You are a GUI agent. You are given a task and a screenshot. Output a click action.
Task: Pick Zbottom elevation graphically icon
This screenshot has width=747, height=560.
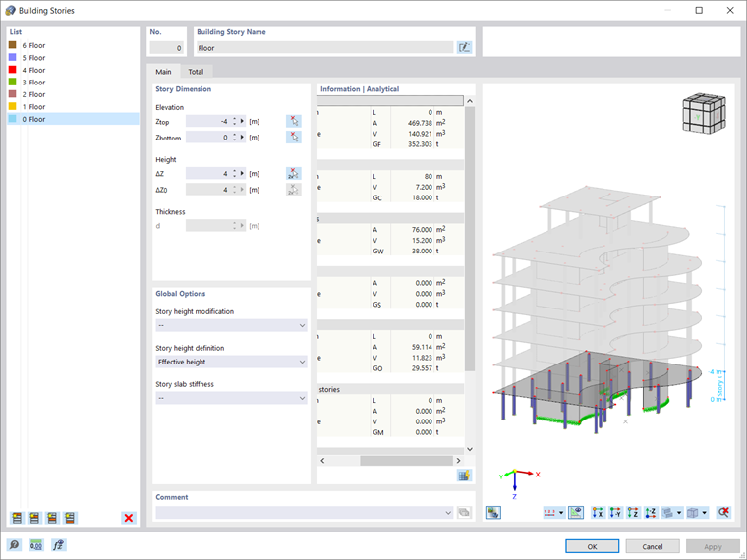point(294,138)
